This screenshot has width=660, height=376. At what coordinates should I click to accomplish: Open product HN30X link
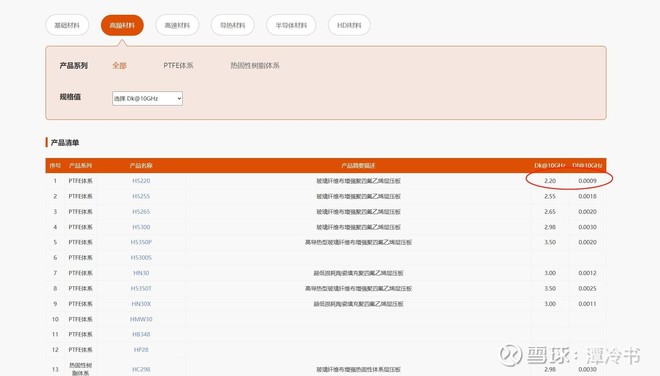pos(141,304)
